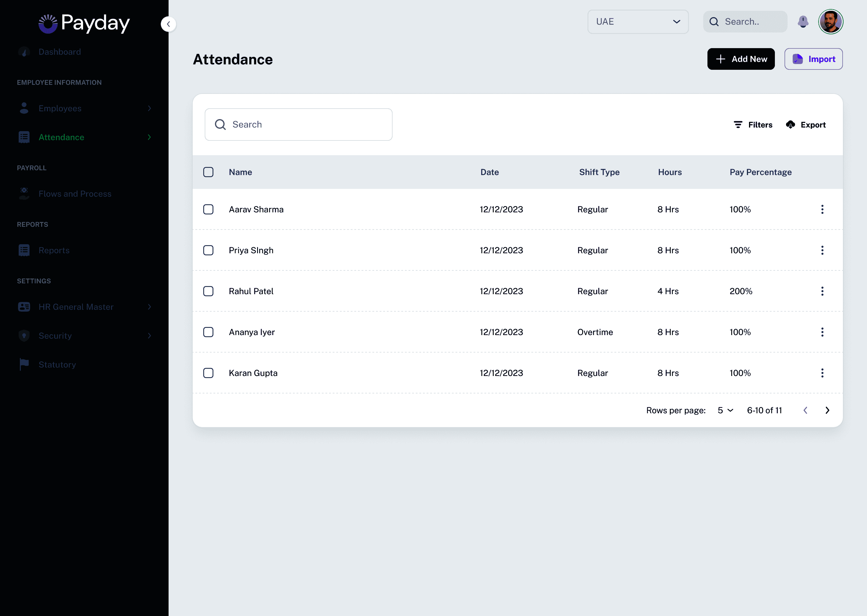Open Reports in the sidebar
This screenshot has height=616, width=867.
tap(54, 250)
